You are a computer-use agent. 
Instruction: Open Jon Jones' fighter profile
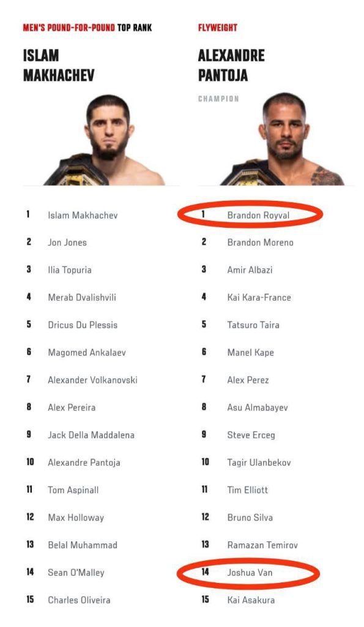pos(67,242)
